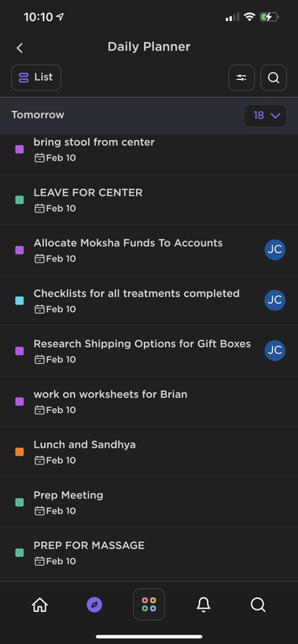Open the four-dot apps grid button
This screenshot has height=644, width=298.
click(x=149, y=605)
